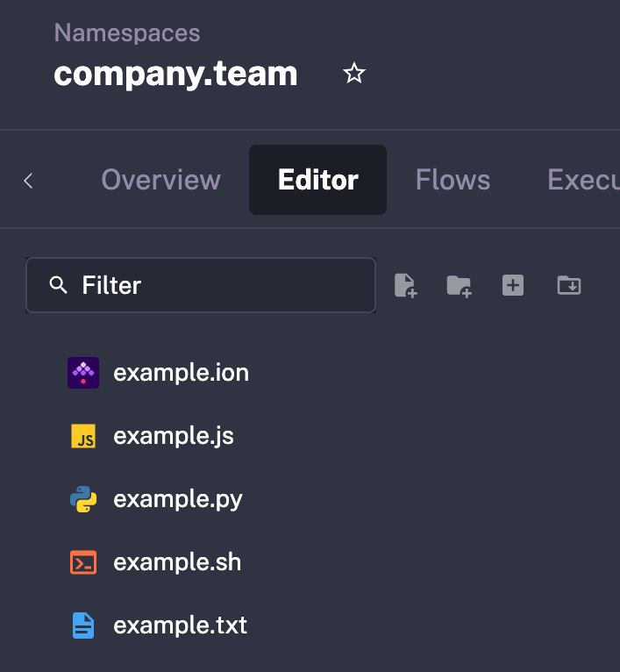
Task: Click the create new folder icon
Action: [459, 285]
